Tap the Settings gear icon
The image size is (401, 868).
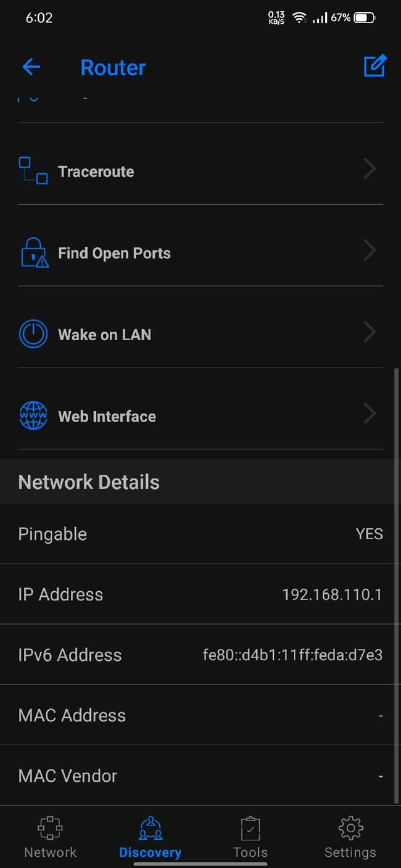pos(350,829)
